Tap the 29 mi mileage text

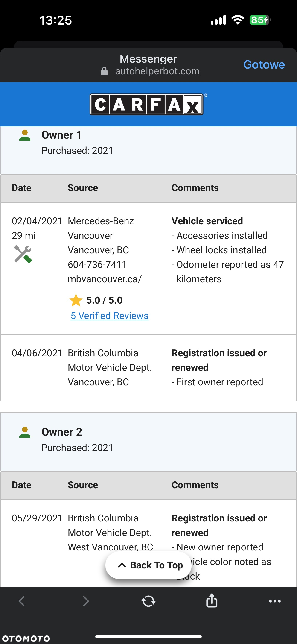coord(24,235)
